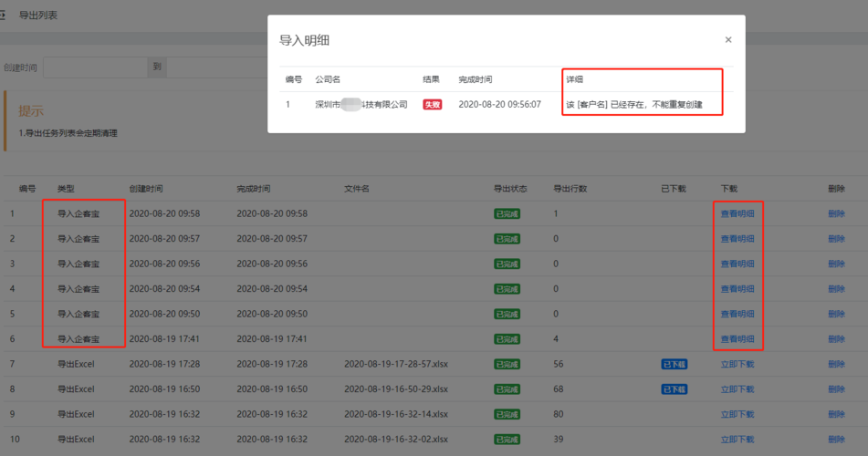
Task: Delete row 5 via 删除
Action: [836, 314]
